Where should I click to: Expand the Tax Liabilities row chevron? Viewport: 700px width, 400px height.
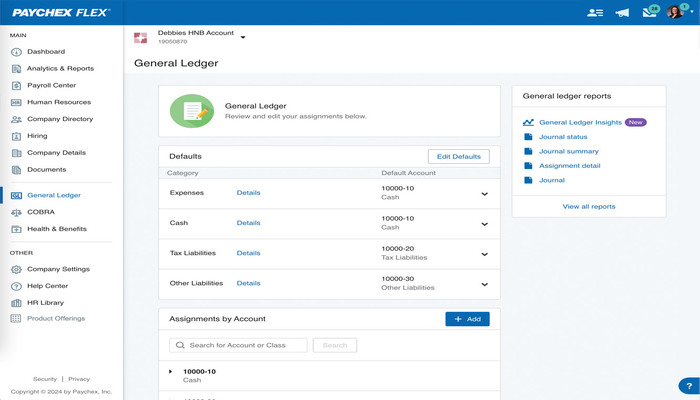point(485,255)
